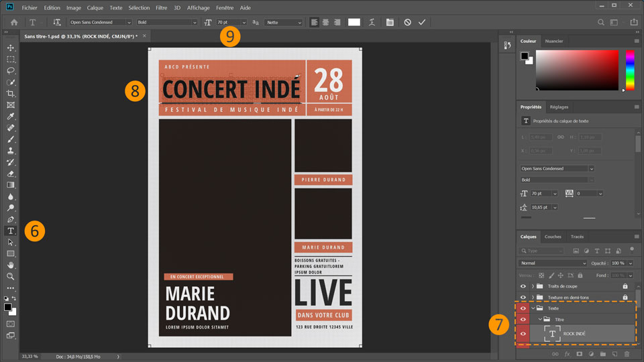Switch to the Couches tab
The image size is (644, 362).
click(553, 237)
